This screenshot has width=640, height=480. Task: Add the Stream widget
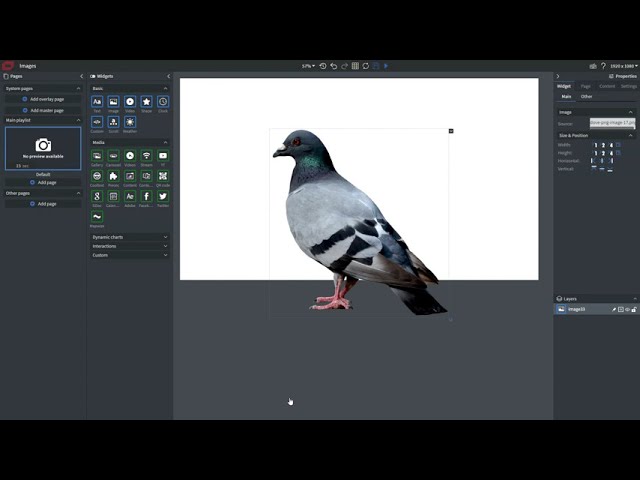click(147, 156)
